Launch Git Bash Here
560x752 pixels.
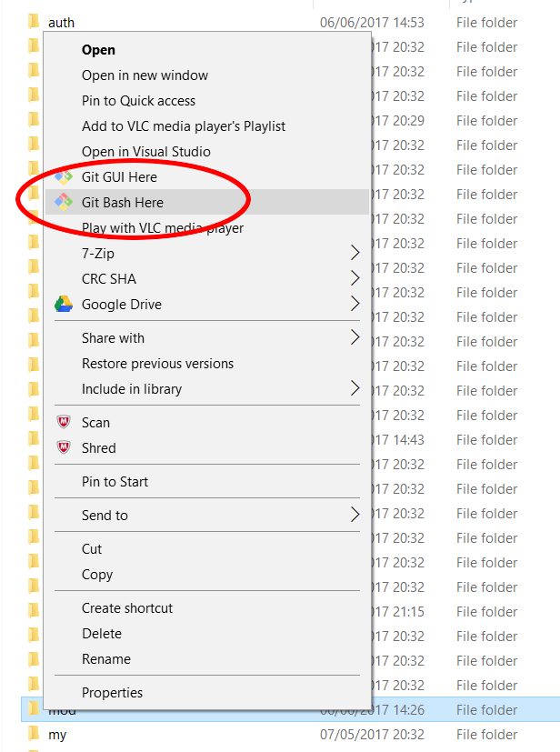207,203
